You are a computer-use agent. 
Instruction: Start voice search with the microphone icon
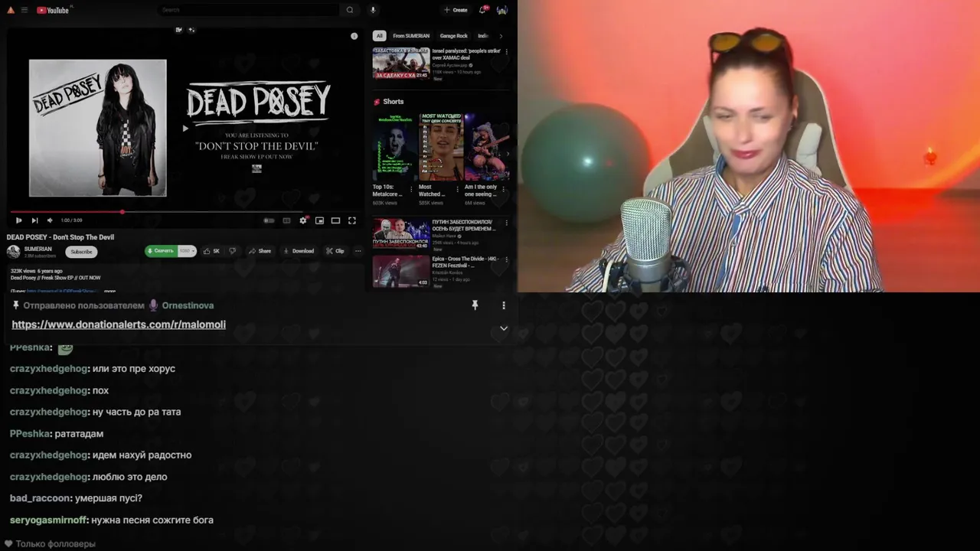pyautogui.click(x=373, y=10)
